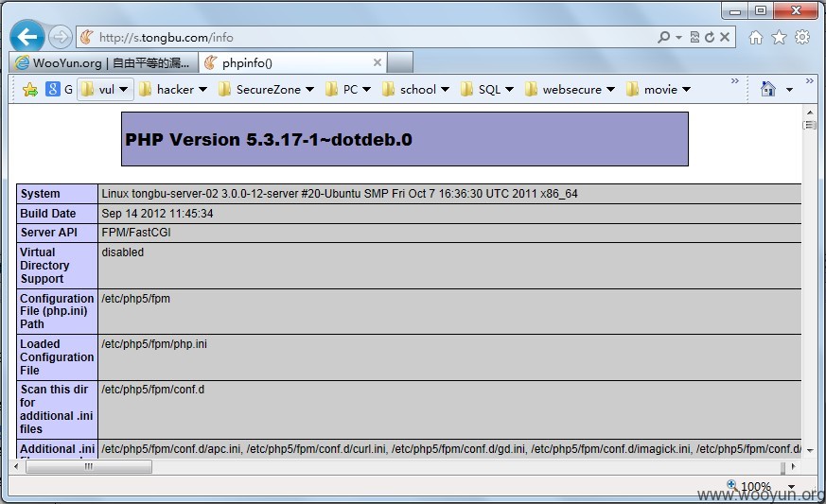826x504 pixels.
Task: Open the movie favorites folder
Action: (658, 90)
